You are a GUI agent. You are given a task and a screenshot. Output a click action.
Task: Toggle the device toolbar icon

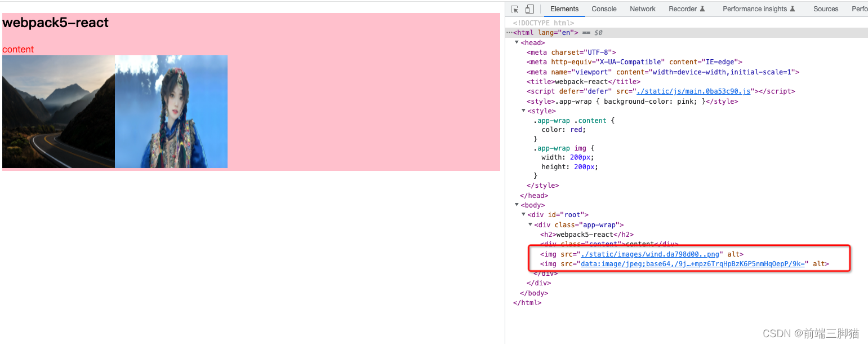coord(529,9)
